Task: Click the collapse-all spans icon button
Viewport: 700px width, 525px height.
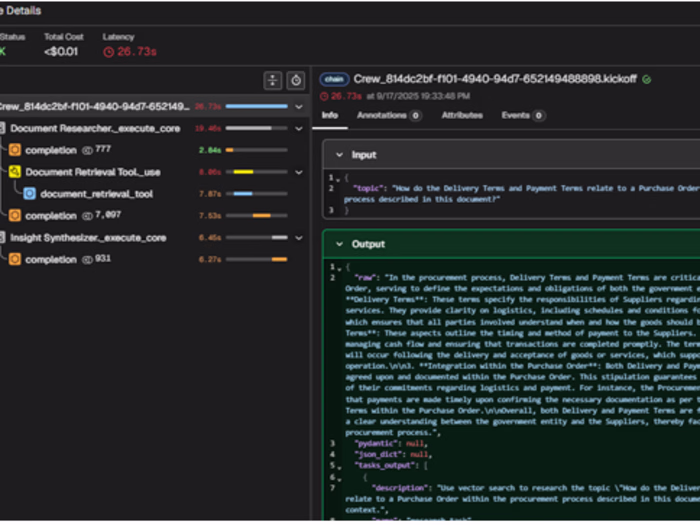Action: coord(272,81)
